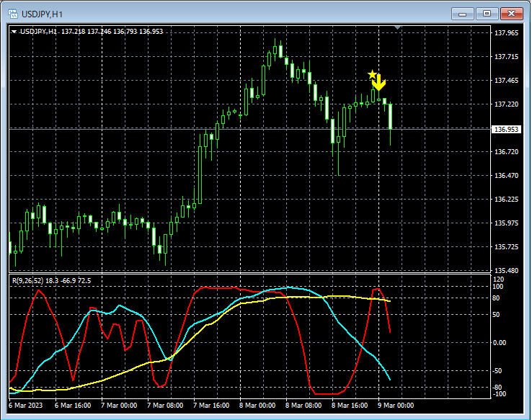The width and height of the screenshot is (532, 420).
Task: Click the USDJPY,H1 OHLC values text
Action: point(112,32)
